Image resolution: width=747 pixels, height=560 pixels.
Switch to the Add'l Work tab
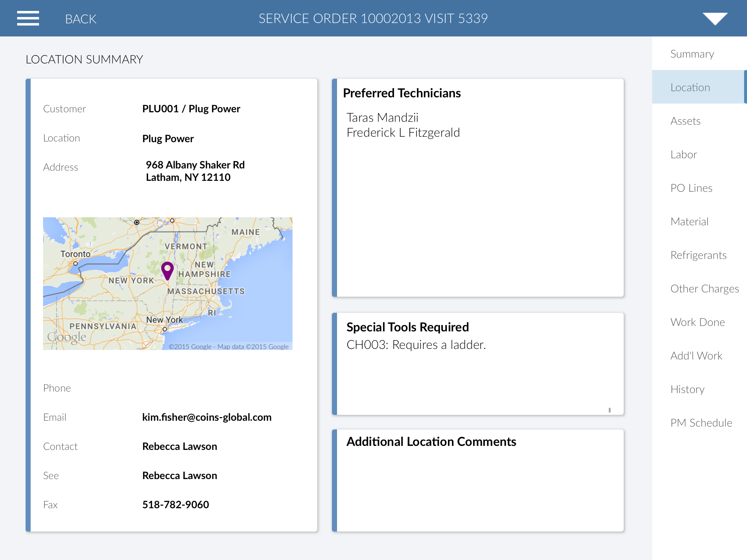tap(699, 355)
